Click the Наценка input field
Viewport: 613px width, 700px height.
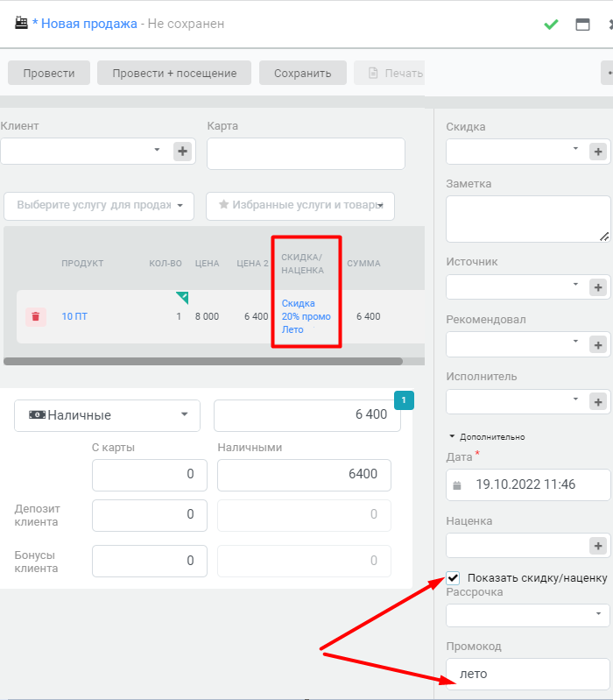(518, 546)
